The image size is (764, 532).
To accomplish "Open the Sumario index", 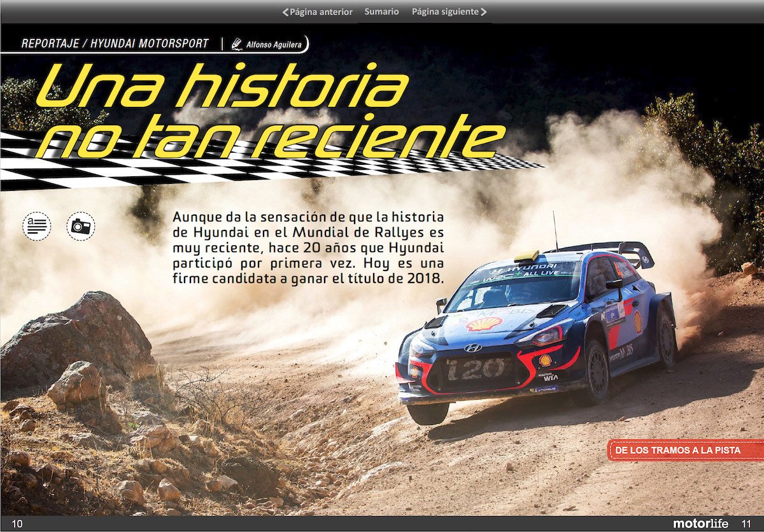I will [x=382, y=11].
